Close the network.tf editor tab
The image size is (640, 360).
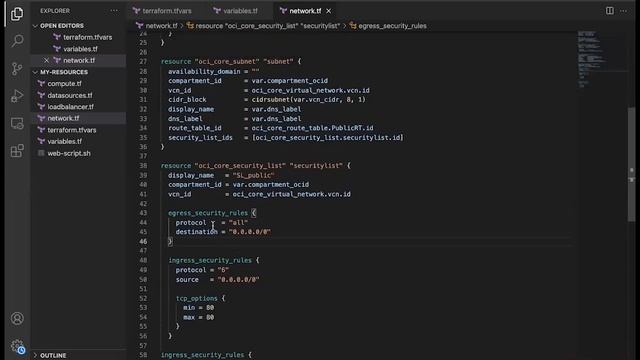329,11
